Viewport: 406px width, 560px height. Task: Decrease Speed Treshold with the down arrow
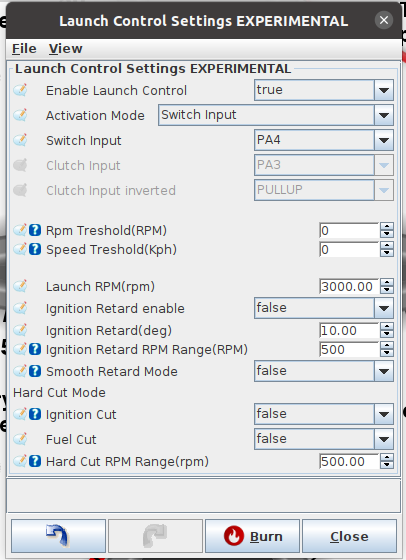pos(387,253)
